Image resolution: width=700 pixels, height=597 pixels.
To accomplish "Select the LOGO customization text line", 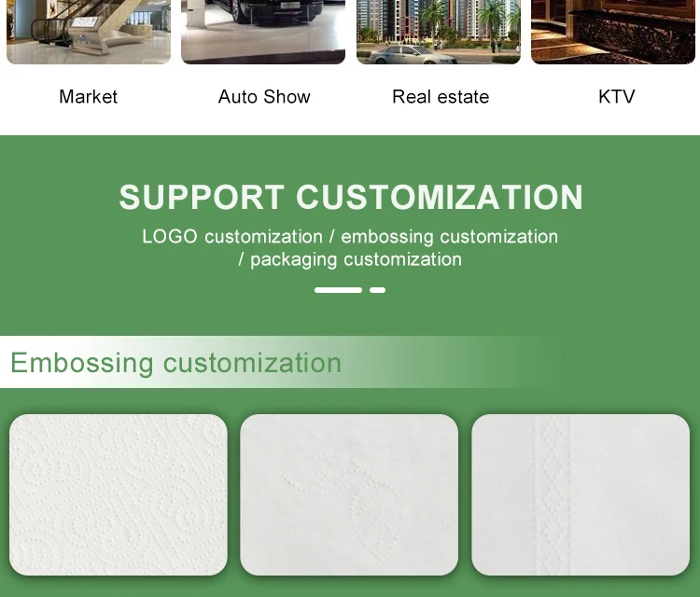I will pyautogui.click(x=350, y=237).
